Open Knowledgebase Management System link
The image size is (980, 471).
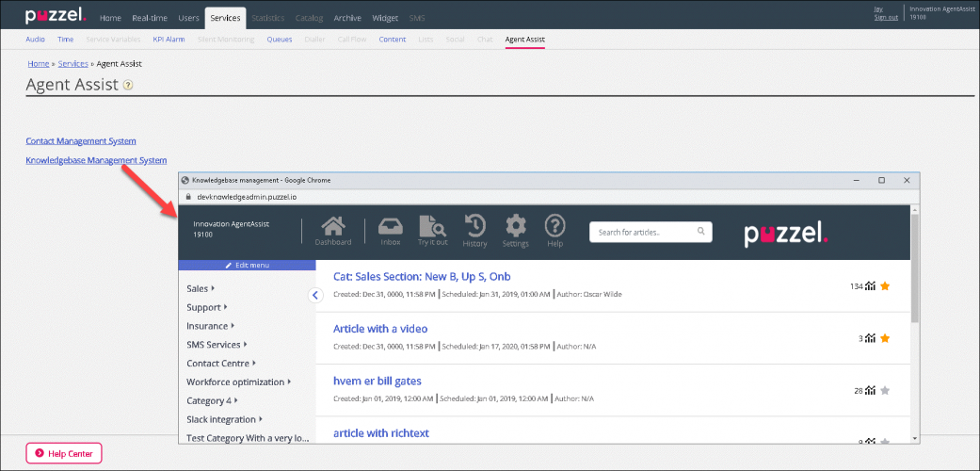tap(96, 160)
